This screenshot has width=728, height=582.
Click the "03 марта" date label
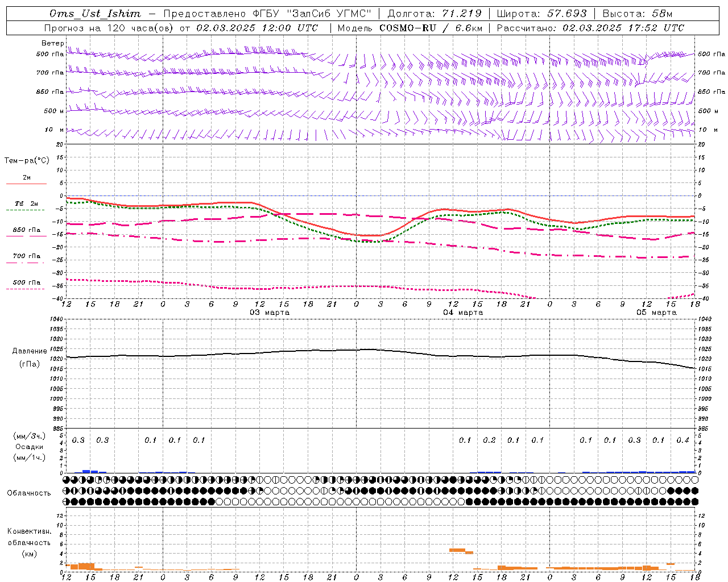tap(270, 313)
